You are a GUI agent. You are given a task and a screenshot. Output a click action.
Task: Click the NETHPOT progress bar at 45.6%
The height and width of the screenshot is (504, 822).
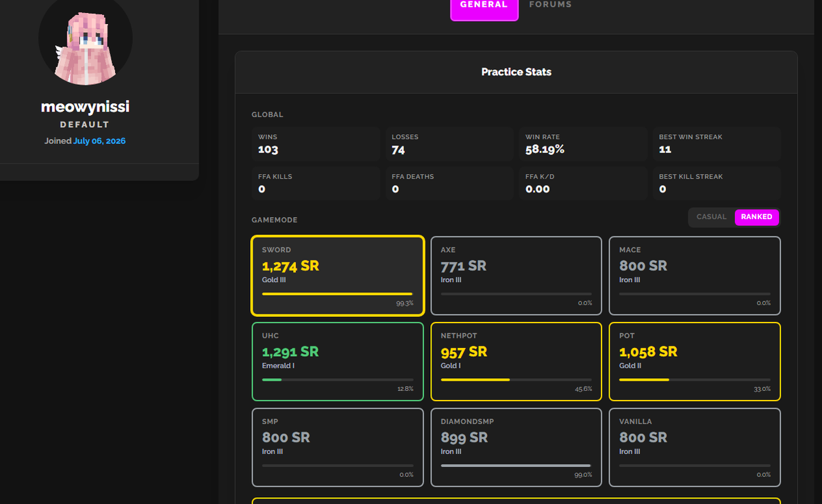click(x=516, y=379)
